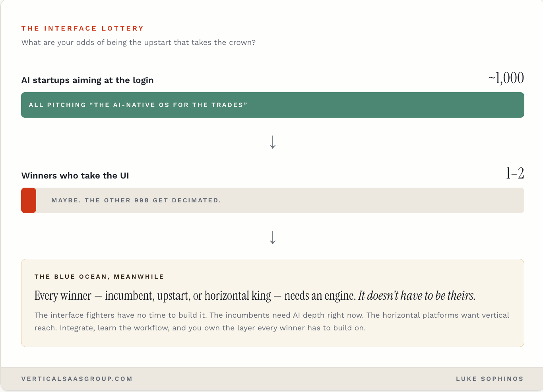Open the VERTICALSAASGROUP.COM link
Viewport: 543px width, 392px height.
pos(77,379)
